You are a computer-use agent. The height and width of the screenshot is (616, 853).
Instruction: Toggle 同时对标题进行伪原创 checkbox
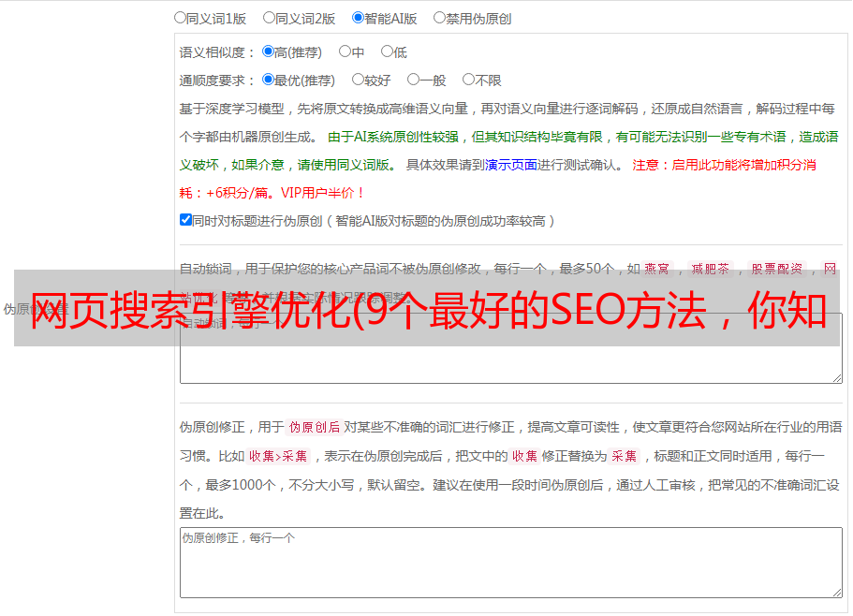[185, 220]
